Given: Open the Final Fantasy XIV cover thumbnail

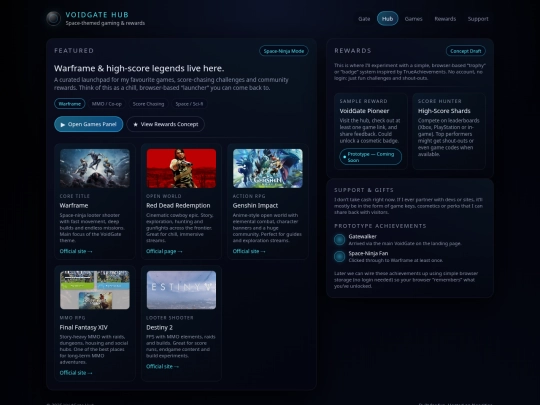Looking at the screenshot, I should 95,290.
